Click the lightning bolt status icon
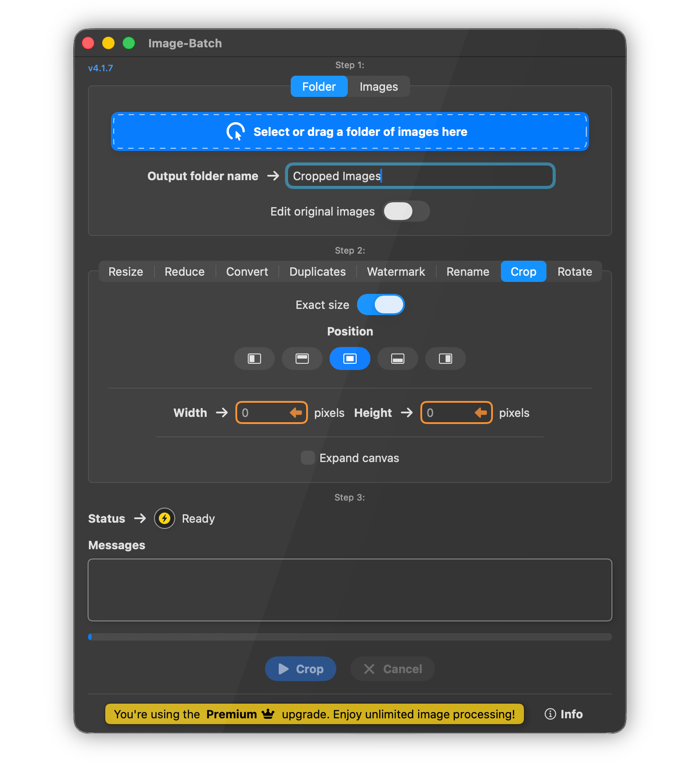This screenshot has width=700, height=763. tap(165, 518)
